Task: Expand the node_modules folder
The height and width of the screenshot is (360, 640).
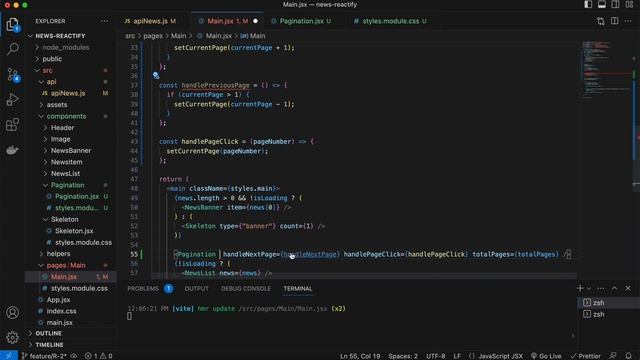Action: click(65, 47)
